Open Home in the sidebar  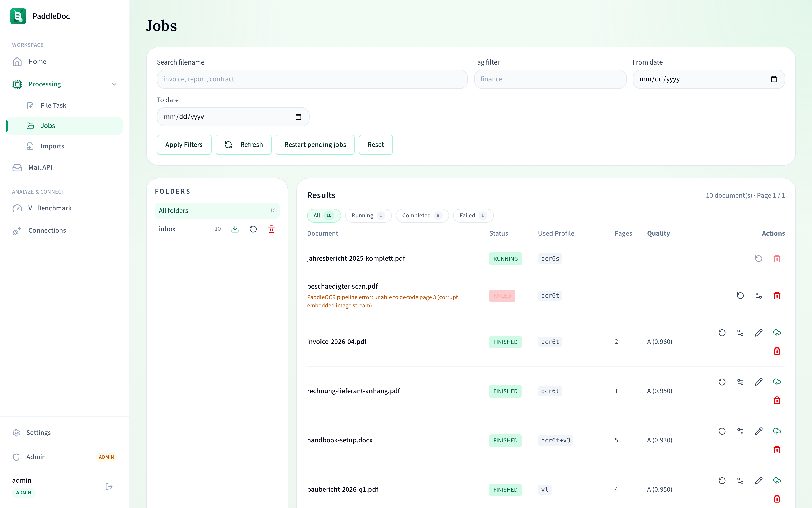(65, 62)
